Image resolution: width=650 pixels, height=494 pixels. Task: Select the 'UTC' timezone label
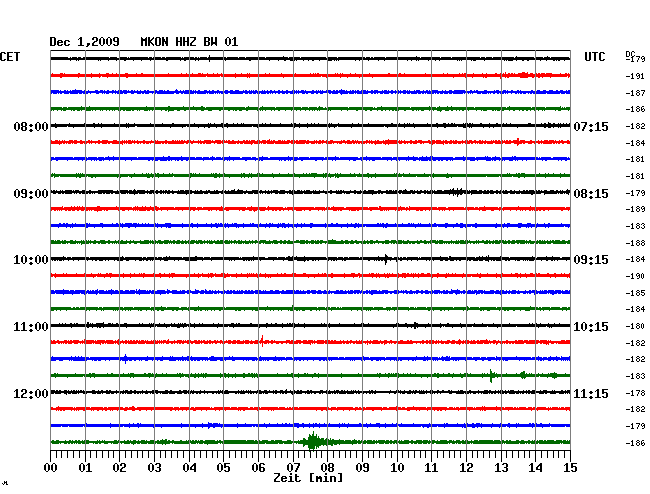coord(594,57)
